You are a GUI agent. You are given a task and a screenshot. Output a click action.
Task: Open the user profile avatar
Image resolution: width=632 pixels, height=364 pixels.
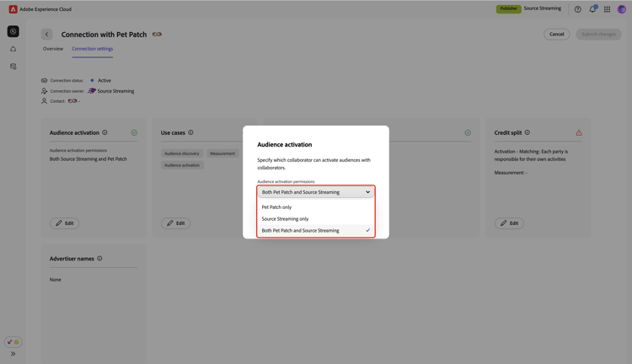point(622,9)
